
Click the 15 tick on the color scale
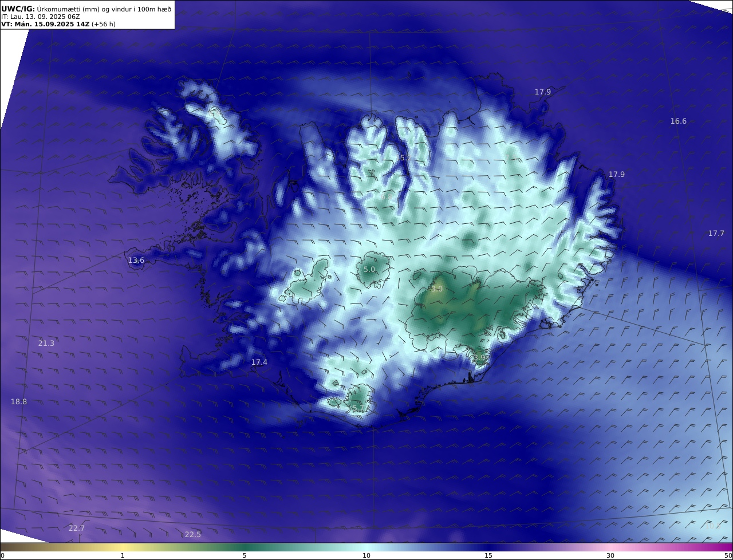(x=488, y=555)
